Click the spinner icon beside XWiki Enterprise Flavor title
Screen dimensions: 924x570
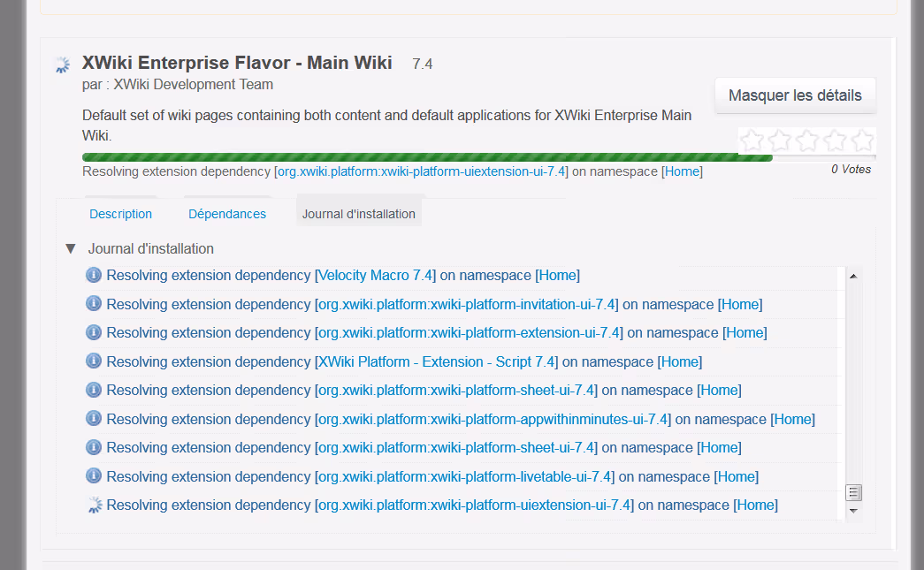[61, 65]
